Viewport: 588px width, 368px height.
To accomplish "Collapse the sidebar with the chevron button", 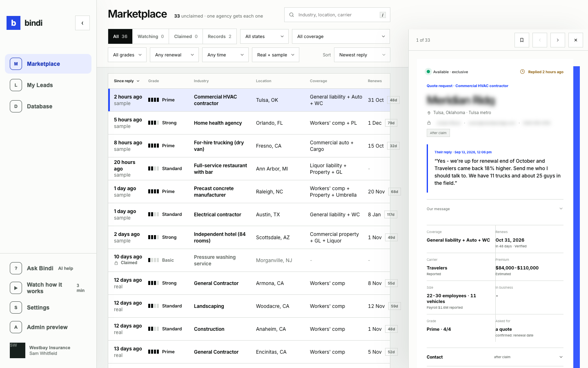I will click(82, 23).
